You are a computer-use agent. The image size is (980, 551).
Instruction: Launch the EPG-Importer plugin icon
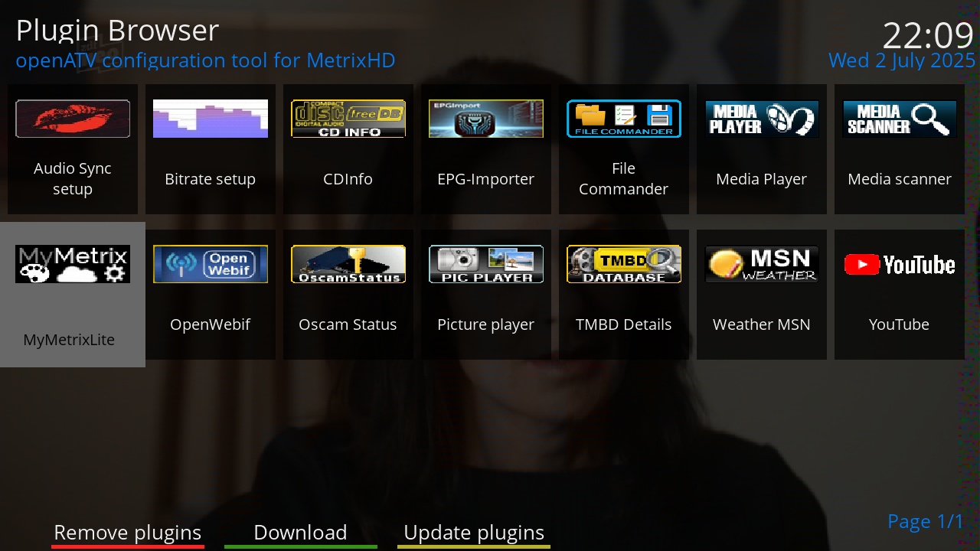486,119
